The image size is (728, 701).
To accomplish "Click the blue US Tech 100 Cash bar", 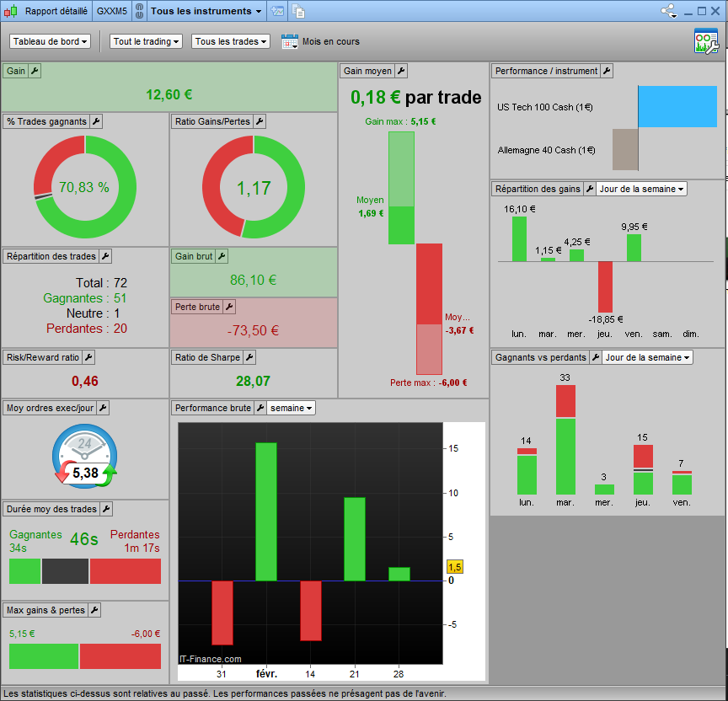I will coord(677,106).
